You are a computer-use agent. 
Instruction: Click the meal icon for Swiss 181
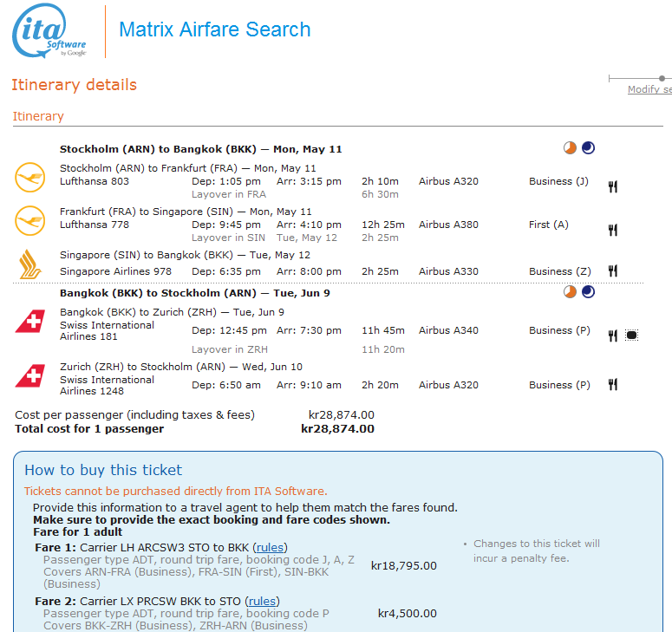click(613, 336)
